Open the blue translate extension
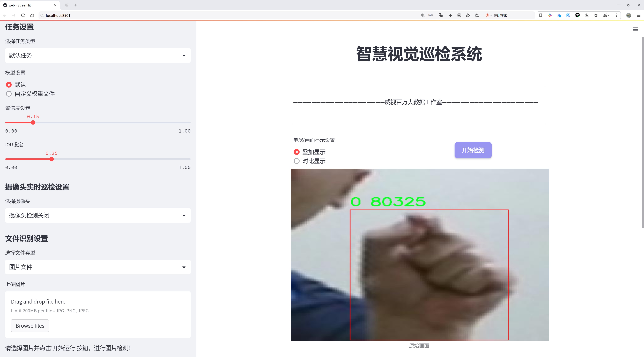 click(x=568, y=15)
